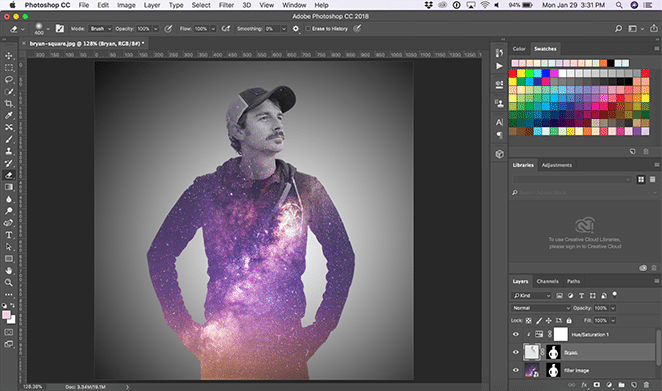Select the Path Selection tool

(x=8, y=247)
